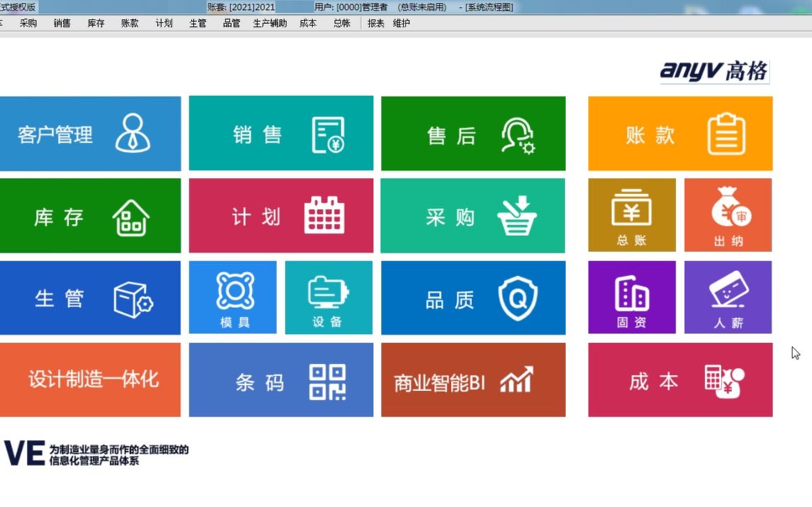Open the 账款 accounts module tile
This screenshot has height=507, width=812.
680,133
